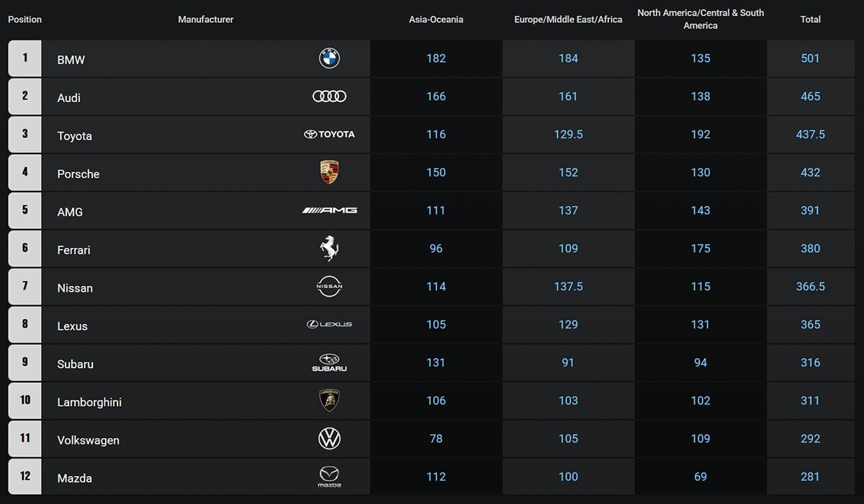Click the Lamborghini shield logo
The width and height of the screenshot is (864, 504).
pos(329,400)
